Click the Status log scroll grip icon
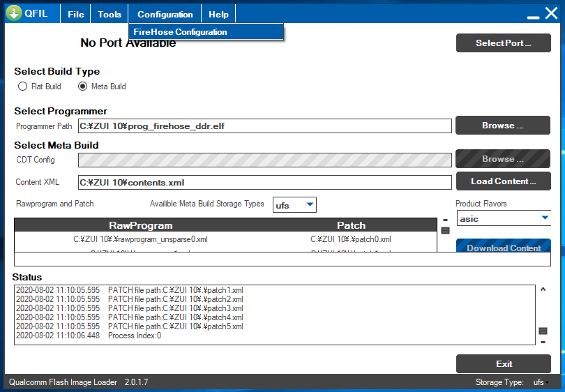 (543, 331)
